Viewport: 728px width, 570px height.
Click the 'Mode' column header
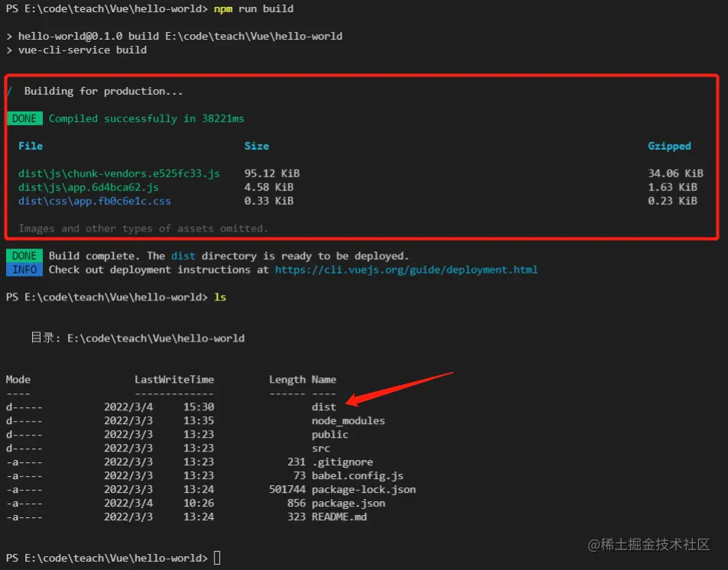click(18, 380)
